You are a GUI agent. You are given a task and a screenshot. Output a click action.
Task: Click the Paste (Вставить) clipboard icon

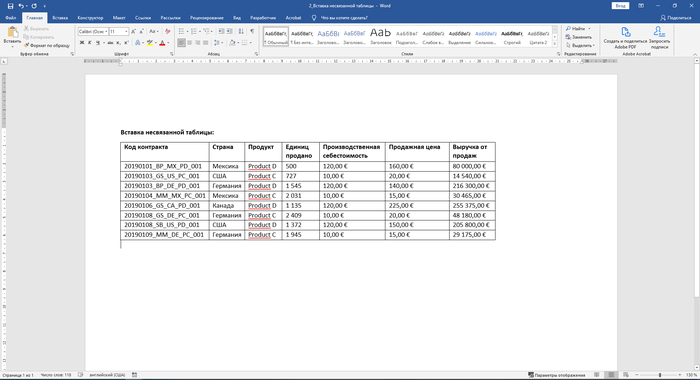coord(12,33)
